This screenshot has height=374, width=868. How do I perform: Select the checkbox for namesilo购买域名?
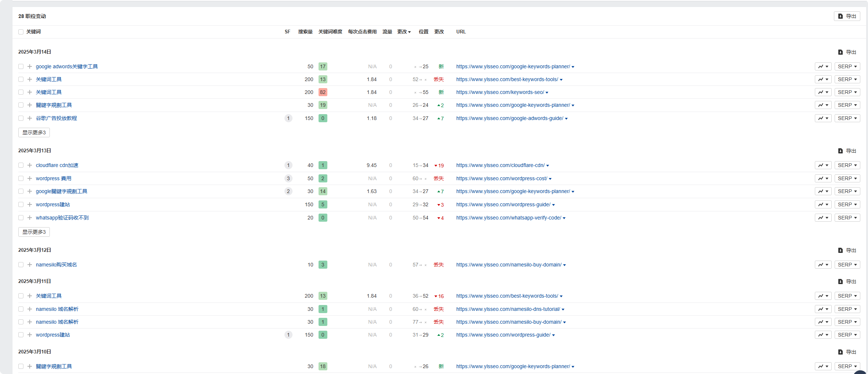[x=21, y=265]
